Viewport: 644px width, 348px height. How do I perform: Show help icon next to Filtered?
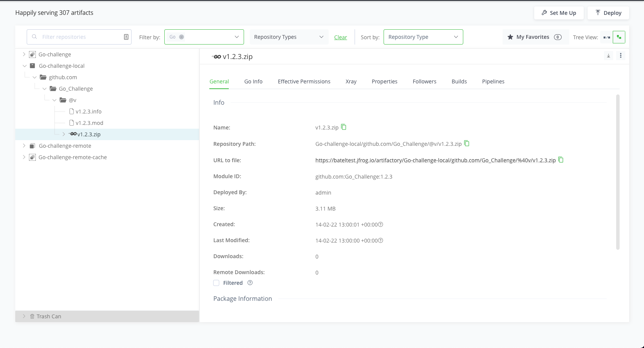click(250, 283)
